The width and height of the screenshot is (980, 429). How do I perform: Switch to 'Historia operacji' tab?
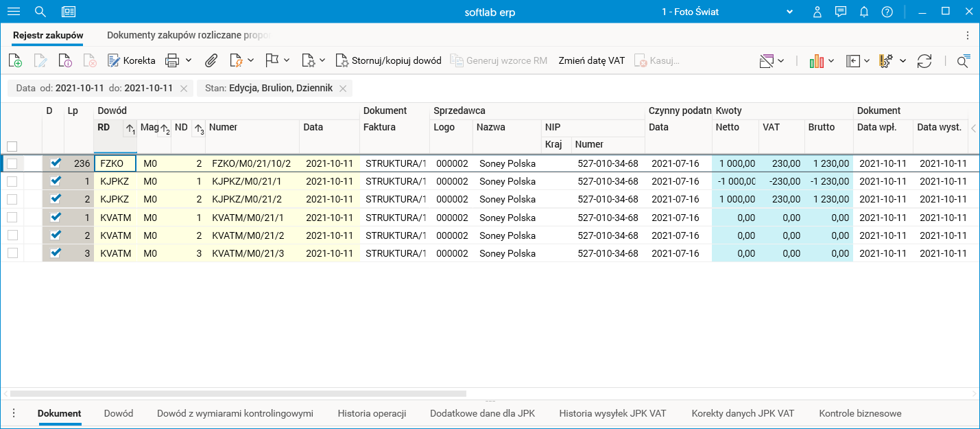372,413
